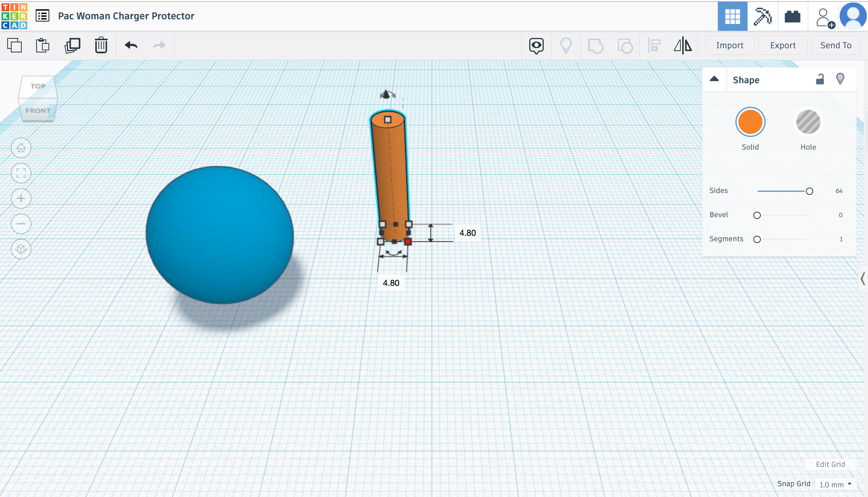
Task: Select the Undo icon
Action: click(x=131, y=45)
